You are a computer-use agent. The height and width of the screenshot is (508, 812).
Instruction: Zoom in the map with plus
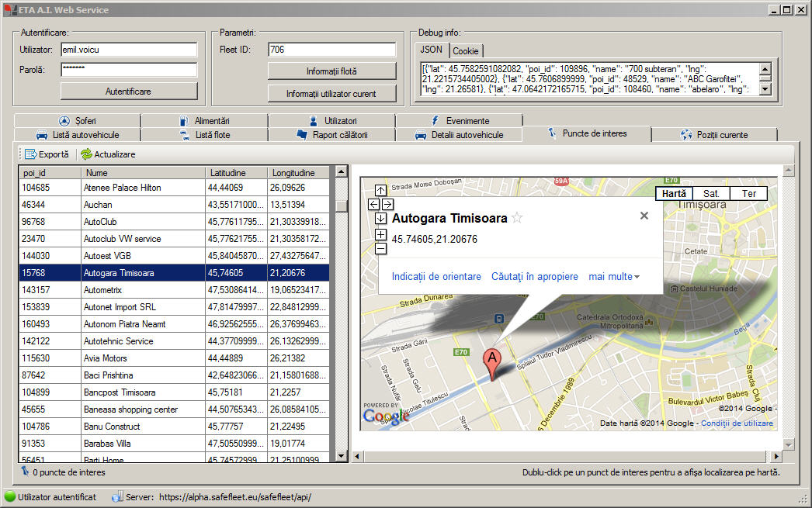click(x=380, y=235)
